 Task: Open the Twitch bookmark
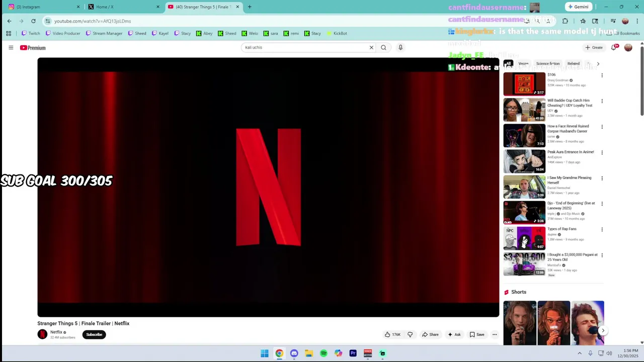coord(31,33)
